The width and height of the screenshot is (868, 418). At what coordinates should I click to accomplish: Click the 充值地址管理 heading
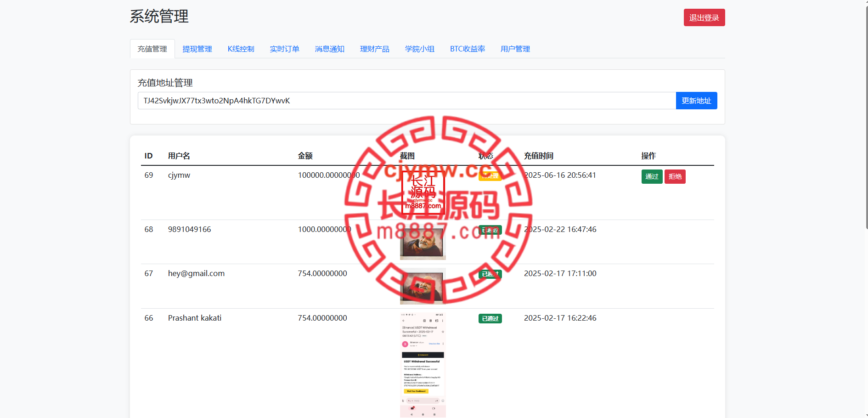click(165, 83)
